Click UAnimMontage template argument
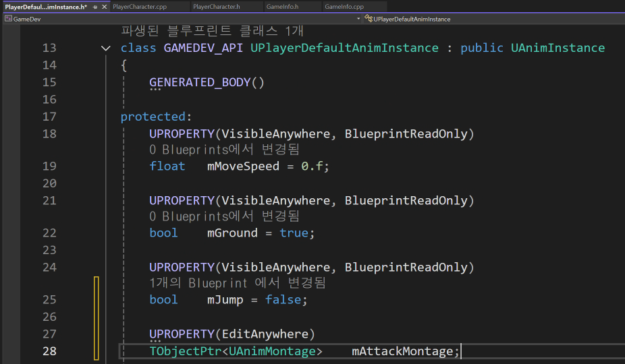625x364 pixels. pyautogui.click(x=272, y=351)
